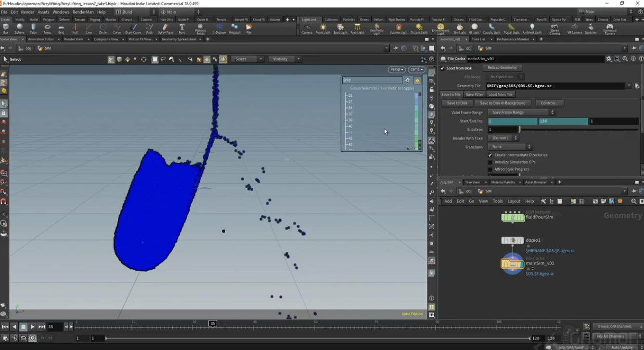Select the Torus shelf tool
The width and height of the screenshot is (644, 350).
[x=47, y=29]
